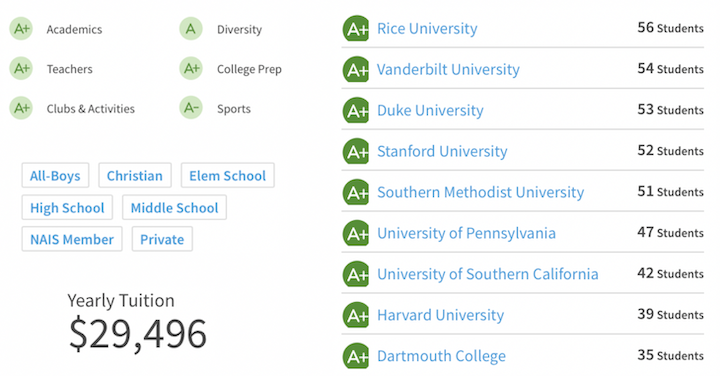The width and height of the screenshot is (720, 376).
Task: Click the Clubs & Activities grade badge
Action: tap(21, 108)
